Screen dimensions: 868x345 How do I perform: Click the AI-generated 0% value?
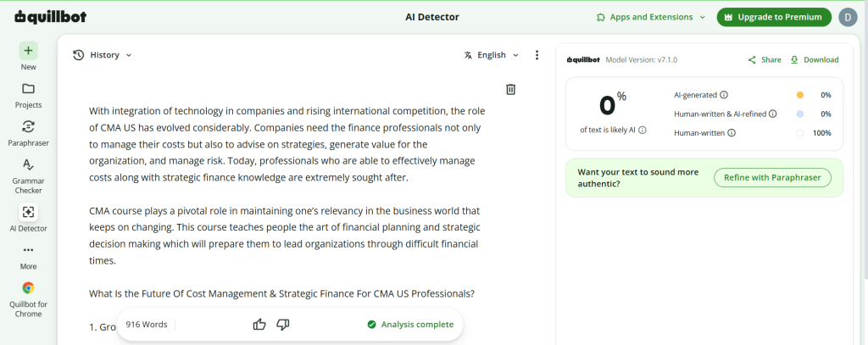pyautogui.click(x=826, y=95)
